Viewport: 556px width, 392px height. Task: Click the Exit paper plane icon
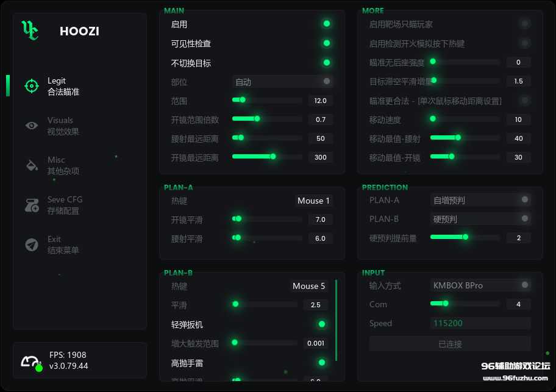point(32,244)
